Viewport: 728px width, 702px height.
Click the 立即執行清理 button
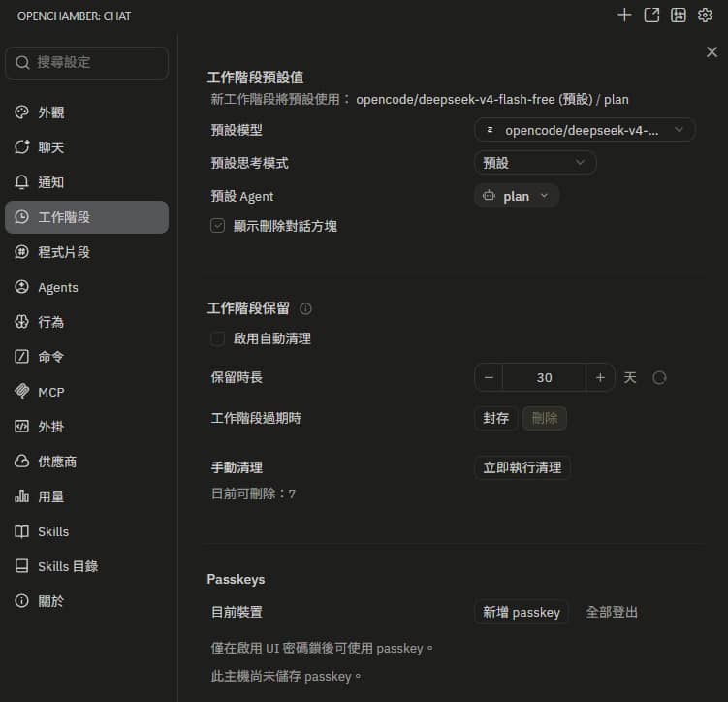tap(522, 467)
